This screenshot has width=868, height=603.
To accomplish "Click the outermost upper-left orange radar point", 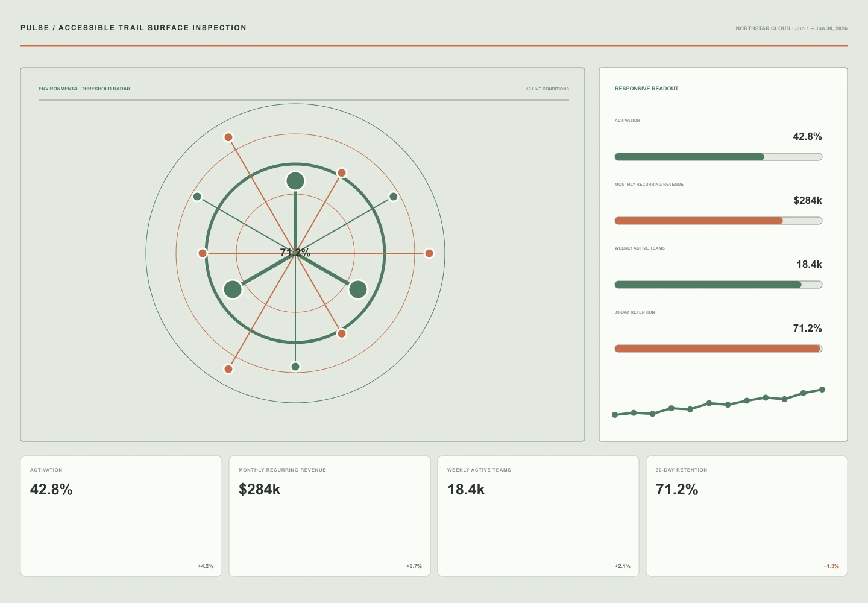I will [x=228, y=137].
